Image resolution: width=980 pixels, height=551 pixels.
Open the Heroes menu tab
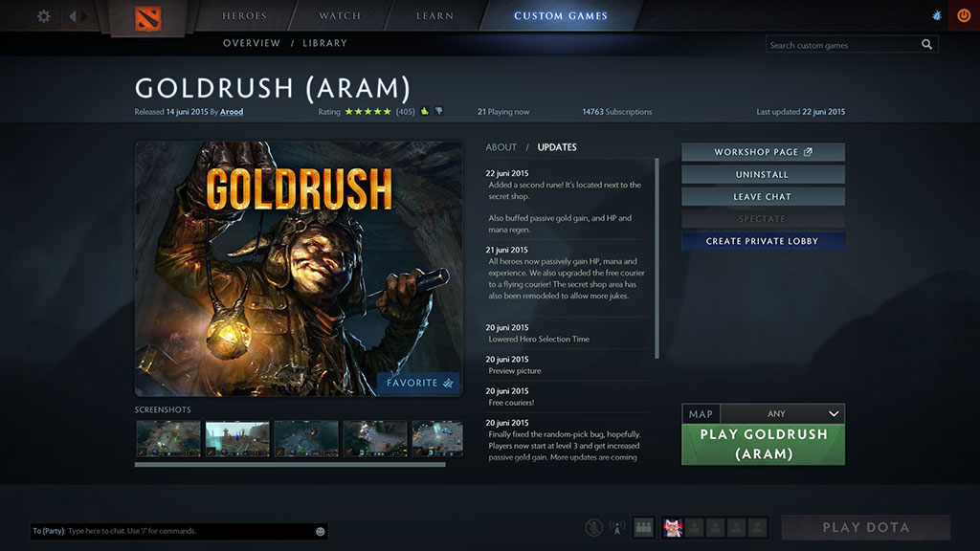coord(245,16)
